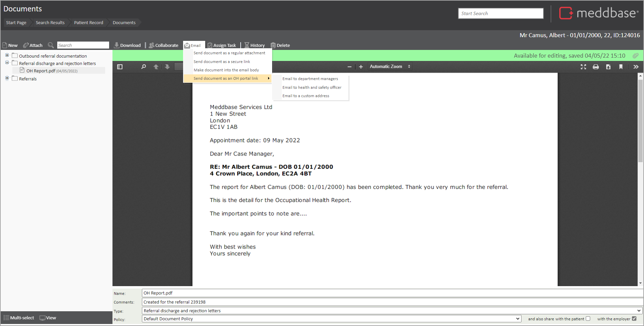Open presentation mode in PDF viewer

583,67
